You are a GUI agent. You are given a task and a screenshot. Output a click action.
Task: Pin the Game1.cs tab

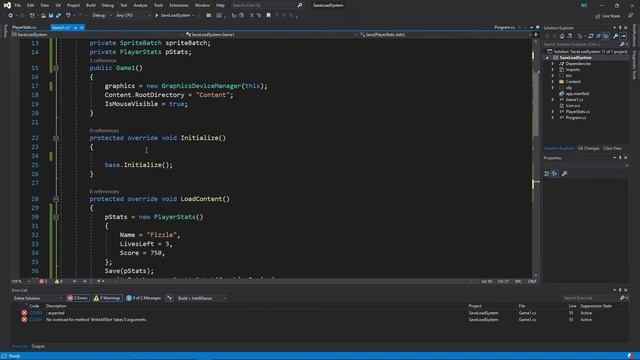point(76,27)
